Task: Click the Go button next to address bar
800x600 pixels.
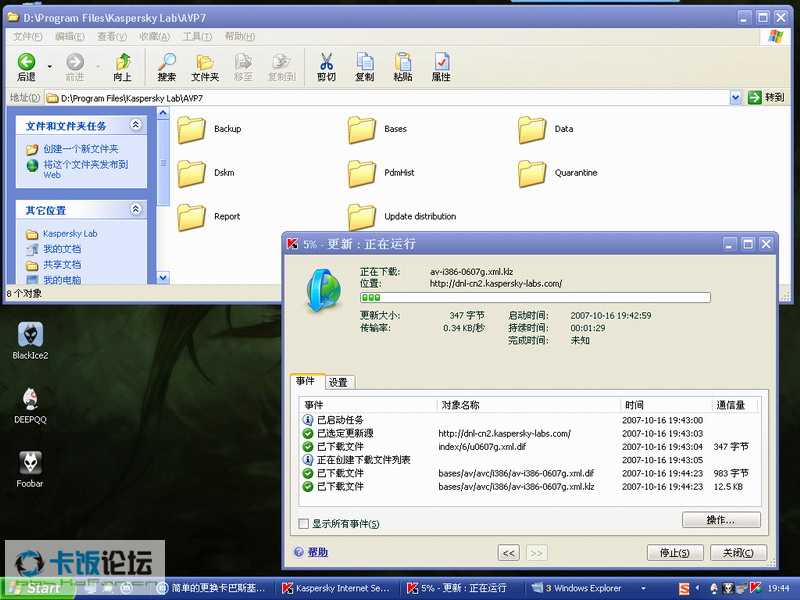Action: click(766, 97)
